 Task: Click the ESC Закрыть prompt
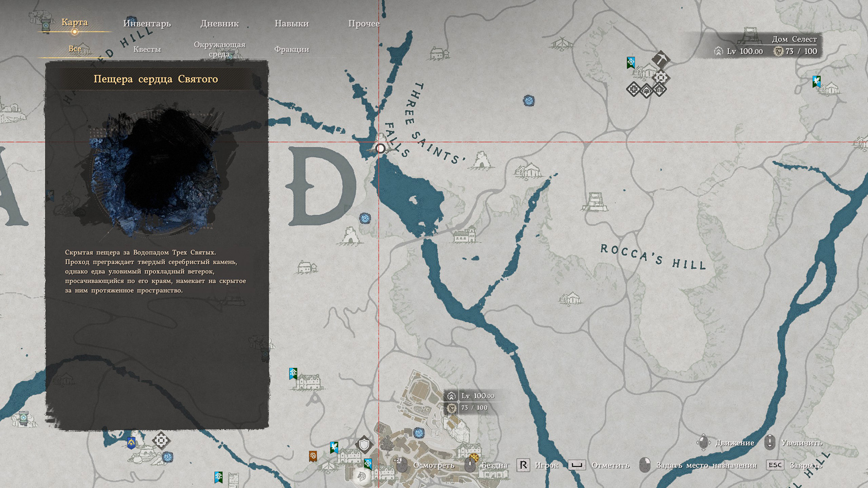point(794,465)
